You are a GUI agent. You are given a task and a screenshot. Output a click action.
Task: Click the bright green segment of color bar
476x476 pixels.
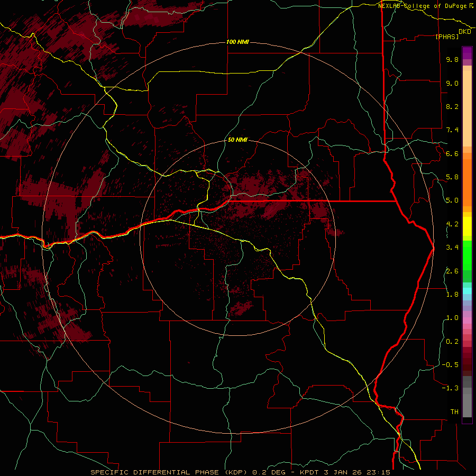467,255
